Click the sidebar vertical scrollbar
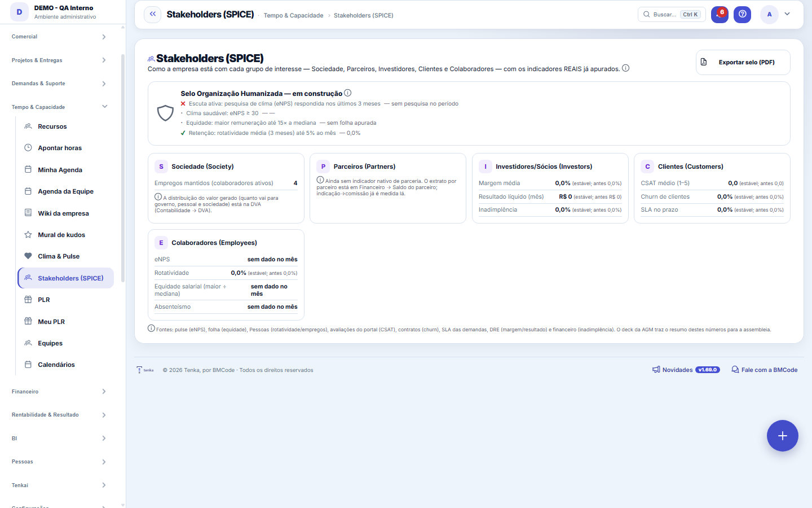The image size is (812, 508). [x=123, y=168]
